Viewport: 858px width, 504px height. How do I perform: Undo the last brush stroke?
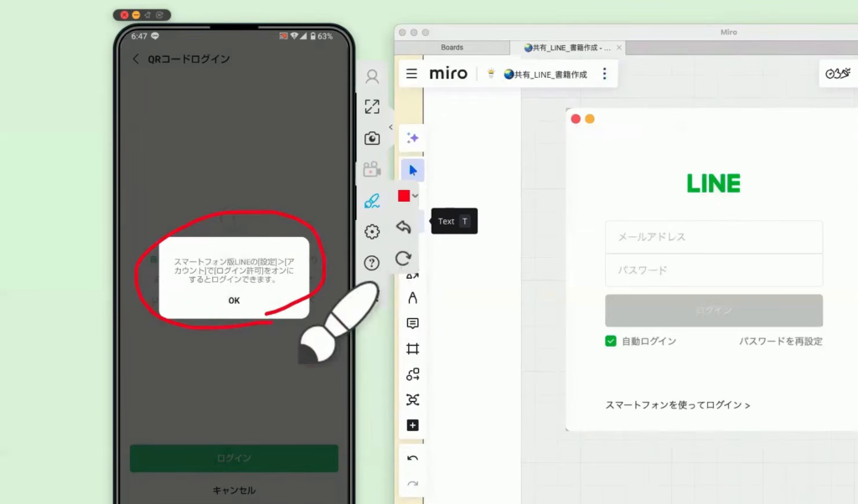(x=403, y=227)
